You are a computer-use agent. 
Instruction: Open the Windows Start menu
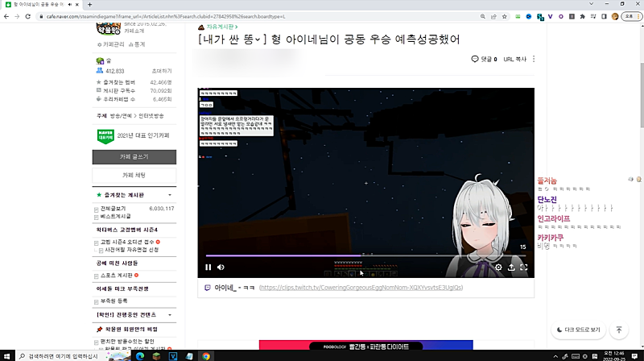[6, 356]
